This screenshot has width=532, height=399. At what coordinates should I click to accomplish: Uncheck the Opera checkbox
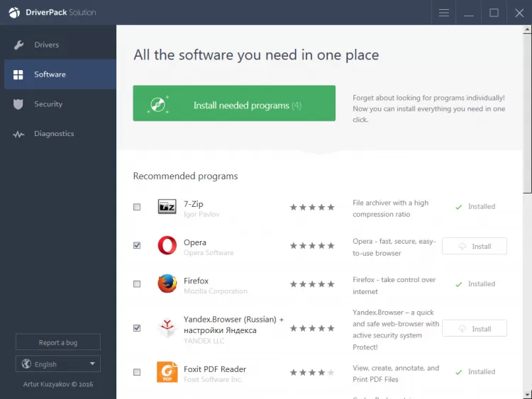tap(137, 246)
